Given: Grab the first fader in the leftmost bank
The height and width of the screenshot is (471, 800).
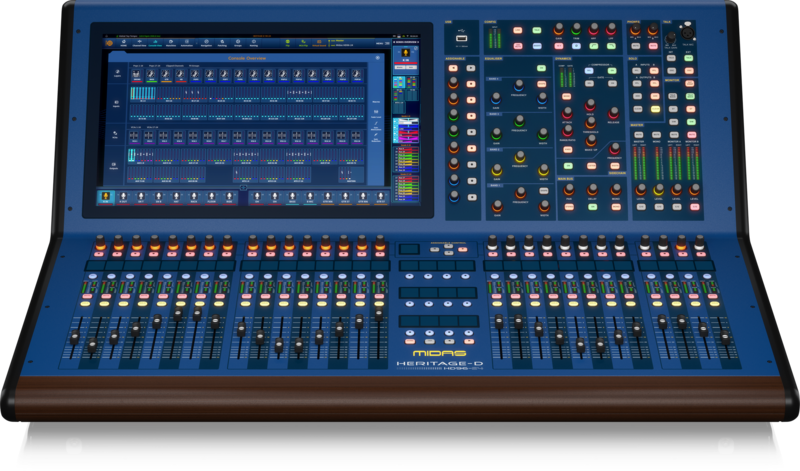Looking at the screenshot, I should 75,337.
